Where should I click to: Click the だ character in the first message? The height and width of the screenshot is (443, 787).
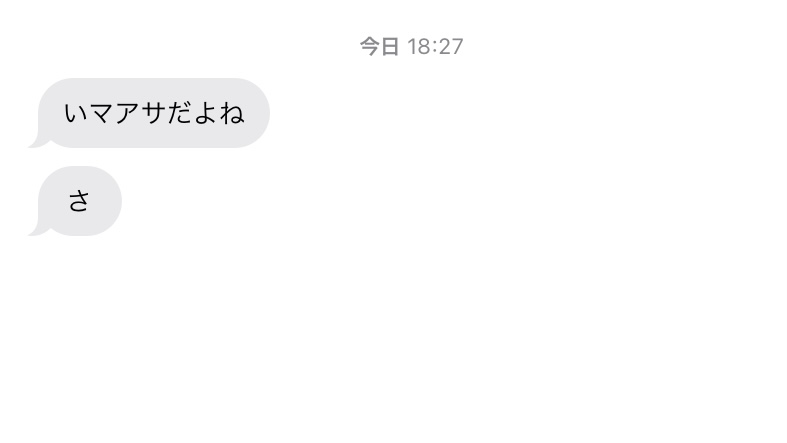coord(179,113)
